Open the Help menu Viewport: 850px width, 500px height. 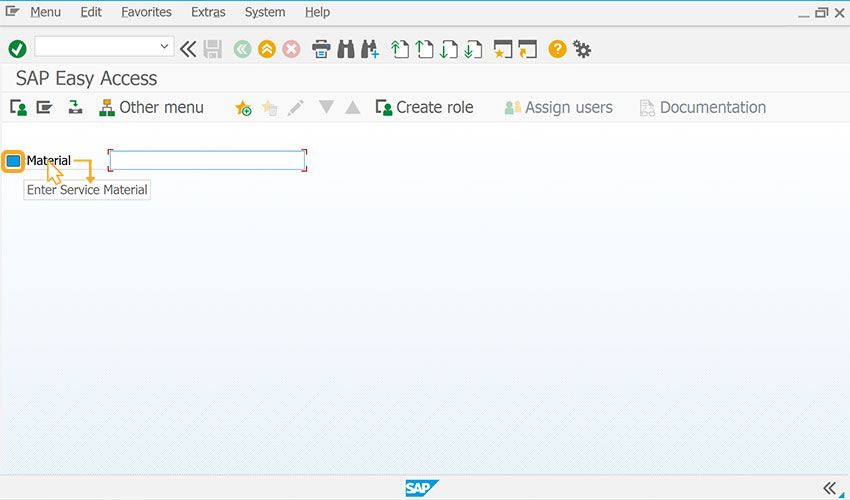click(317, 12)
